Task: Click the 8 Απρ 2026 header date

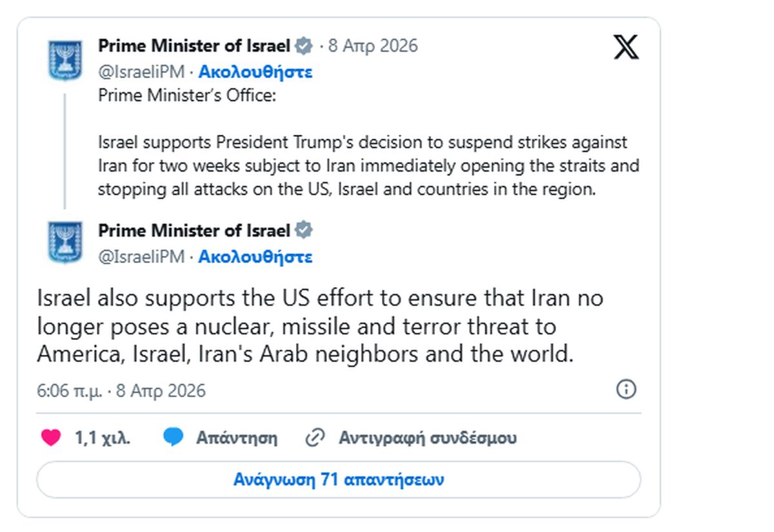Action: tap(373, 46)
